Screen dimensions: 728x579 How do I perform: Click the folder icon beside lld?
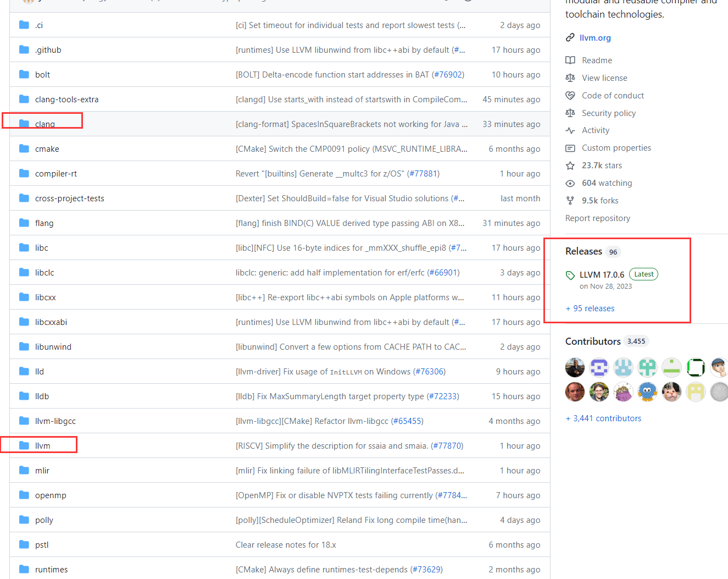[x=24, y=371]
